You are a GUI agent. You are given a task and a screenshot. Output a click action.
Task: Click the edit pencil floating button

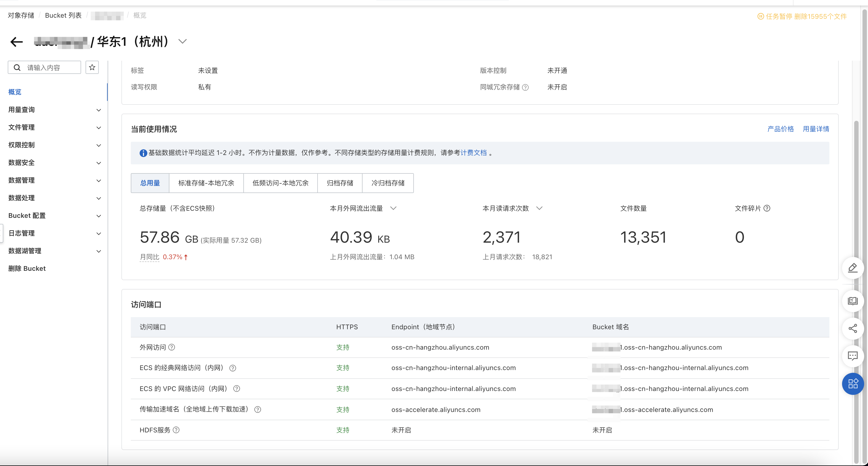click(853, 268)
